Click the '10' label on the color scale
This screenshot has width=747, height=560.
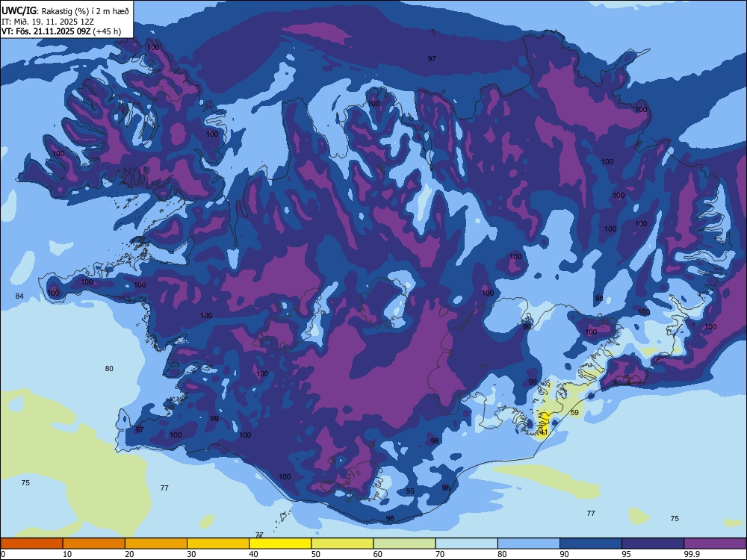tap(67, 554)
